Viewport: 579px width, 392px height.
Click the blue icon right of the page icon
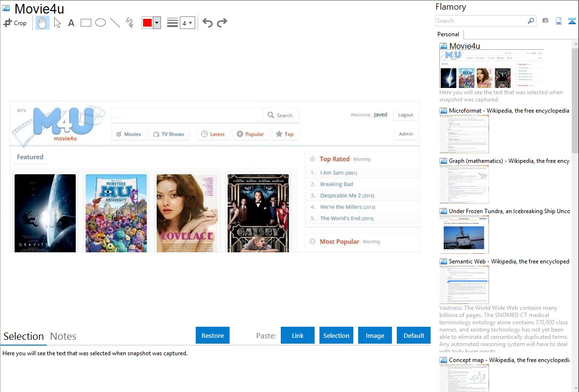(x=572, y=21)
